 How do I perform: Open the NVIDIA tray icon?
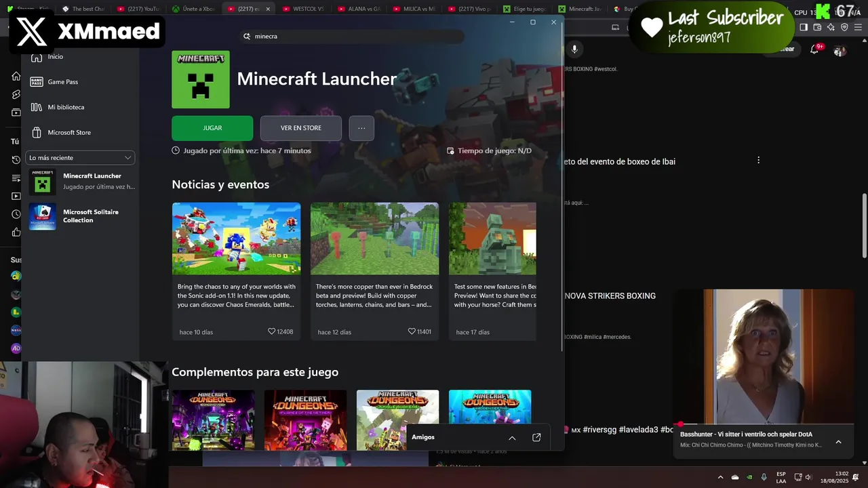click(x=749, y=477)
